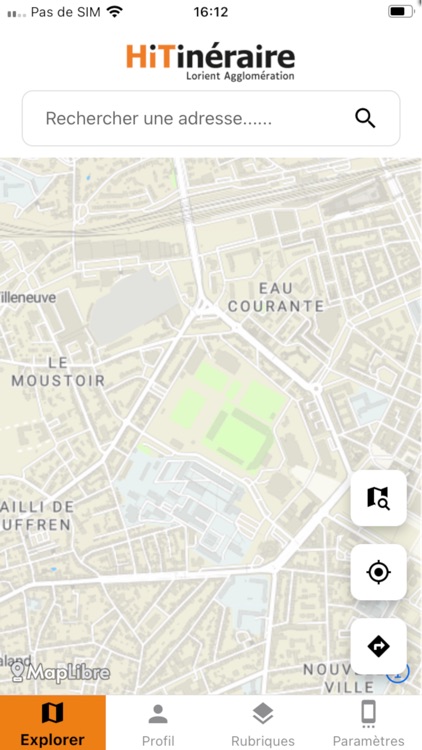Viewport: 422px width, 750px height.
Task: Tap the EAU COURANTE district label
Action: click(276, 297)
